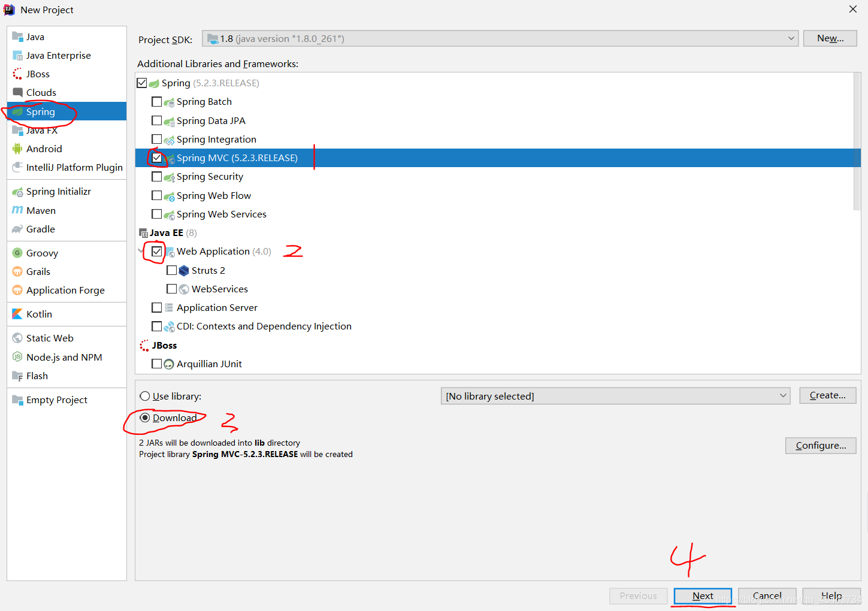868x611 pixels.
Task: Select the Download radio button
Action: click(x=145, y=418)
